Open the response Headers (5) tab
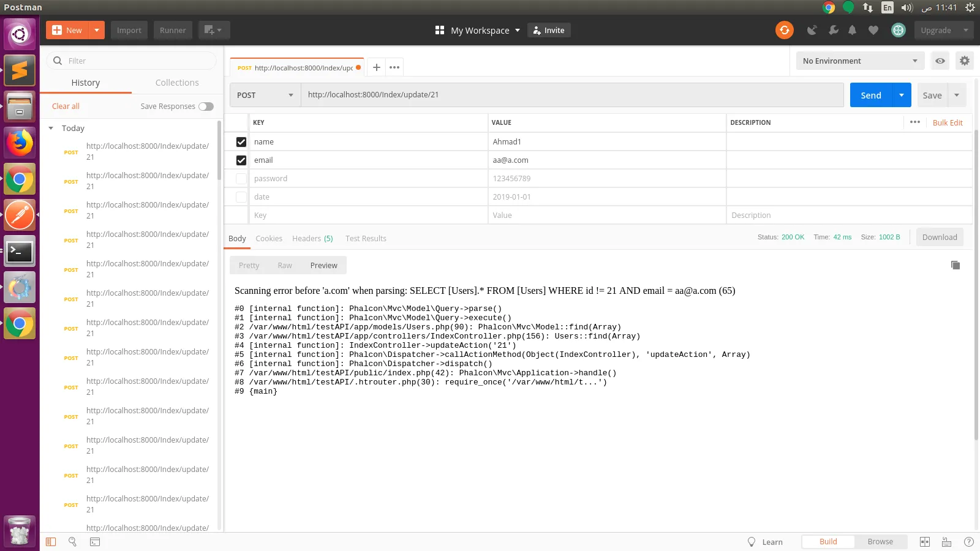The height and width of the screenshot is (551, 980). point(312,239)
